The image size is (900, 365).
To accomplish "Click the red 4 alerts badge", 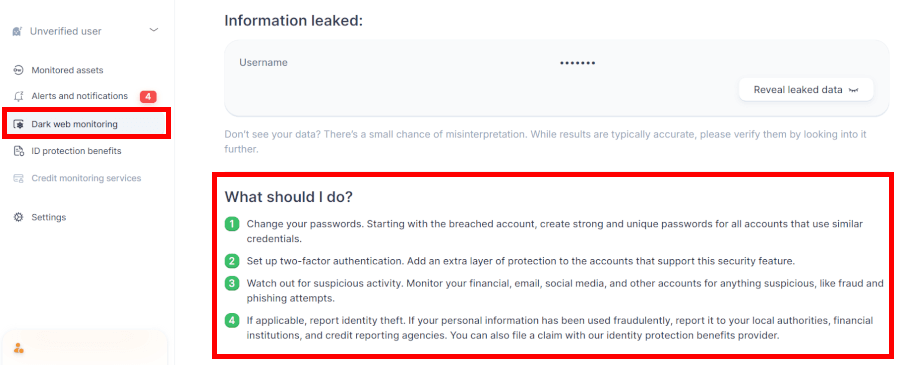I will click(x=148, y=96).
